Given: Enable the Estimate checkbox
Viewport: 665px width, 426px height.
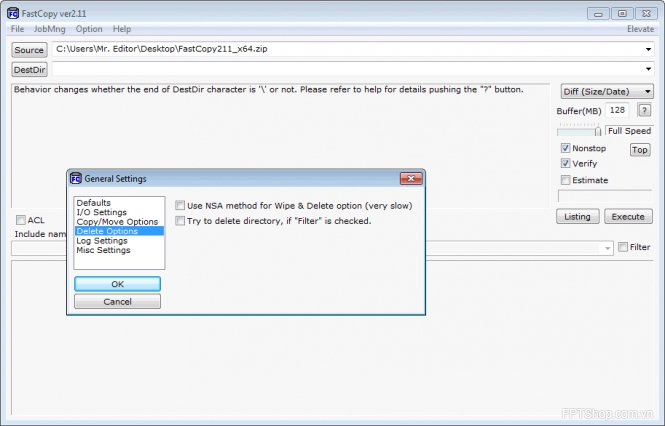Looking at the screenshot, I should click(x=565, y=180).
